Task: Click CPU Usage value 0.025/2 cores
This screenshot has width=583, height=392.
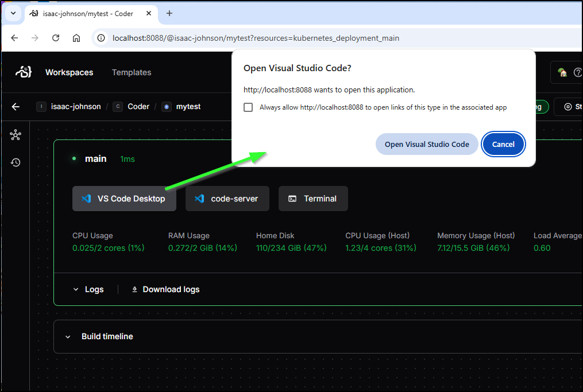Action: (x=108, y=248)
